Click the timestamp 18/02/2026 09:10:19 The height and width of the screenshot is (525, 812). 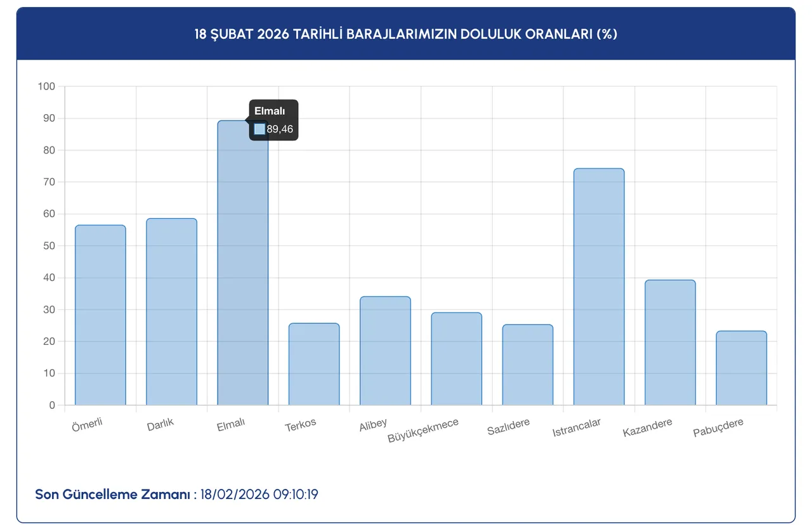click(258, 495)
